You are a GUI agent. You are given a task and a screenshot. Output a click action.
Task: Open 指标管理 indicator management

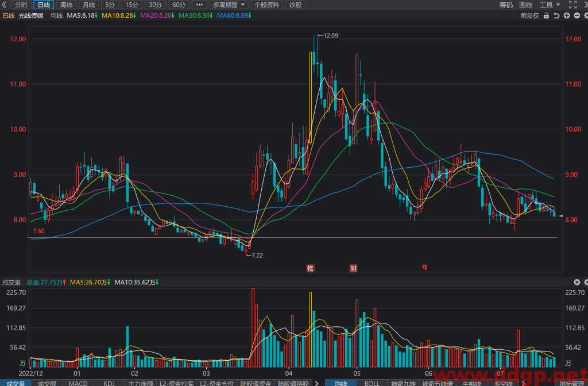(571, 383)
